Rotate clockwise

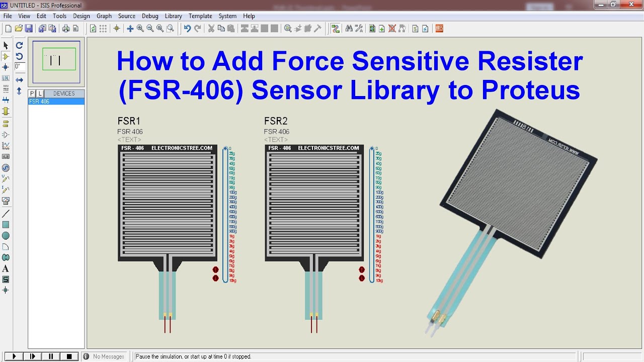[x=19, y=45]
